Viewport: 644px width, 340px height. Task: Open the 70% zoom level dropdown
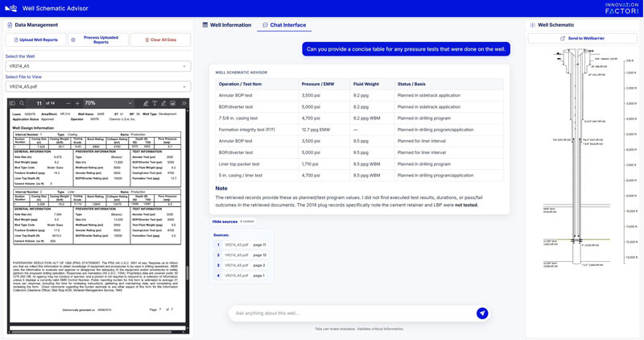[x=108, y=103]
